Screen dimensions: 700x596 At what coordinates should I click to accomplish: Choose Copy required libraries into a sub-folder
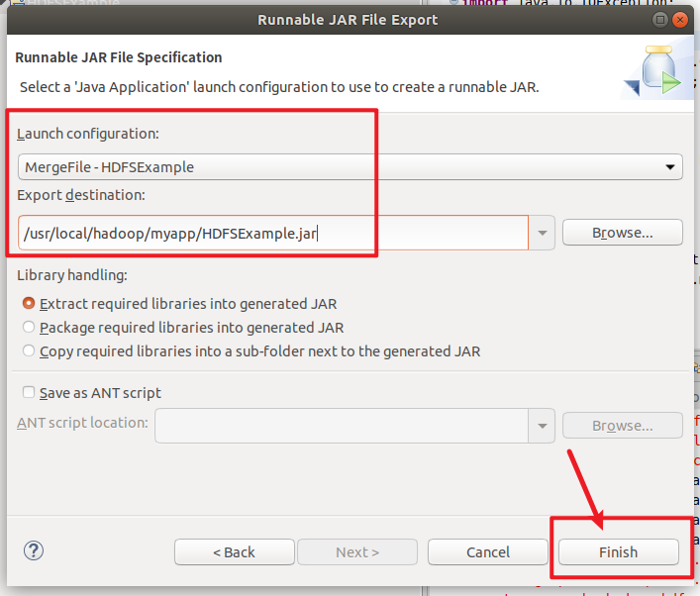pos(30,350)
